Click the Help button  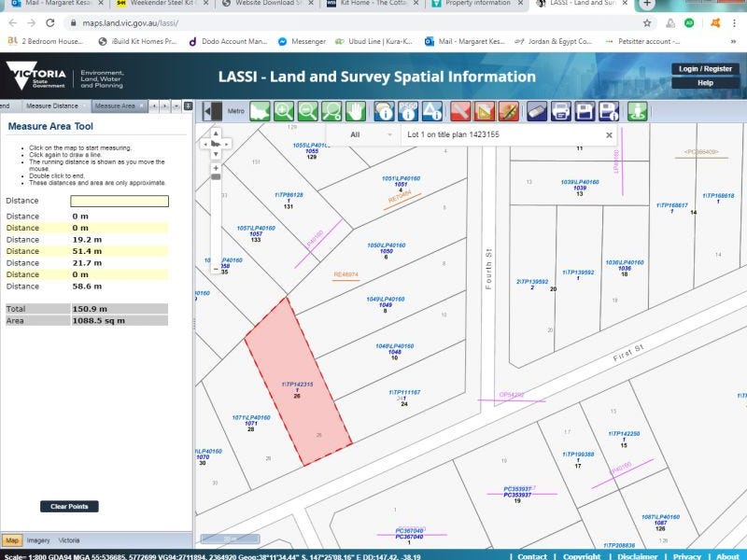click(x=705, y=83)
